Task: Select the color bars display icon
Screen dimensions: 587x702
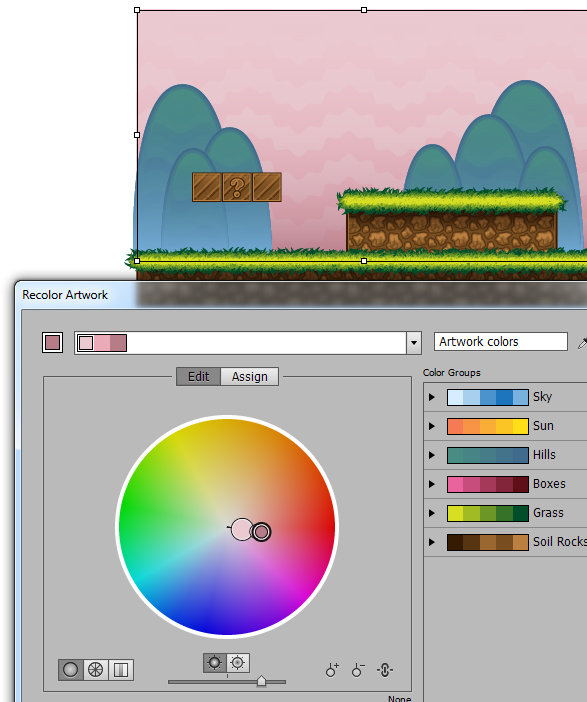Action: click(121, 670)
